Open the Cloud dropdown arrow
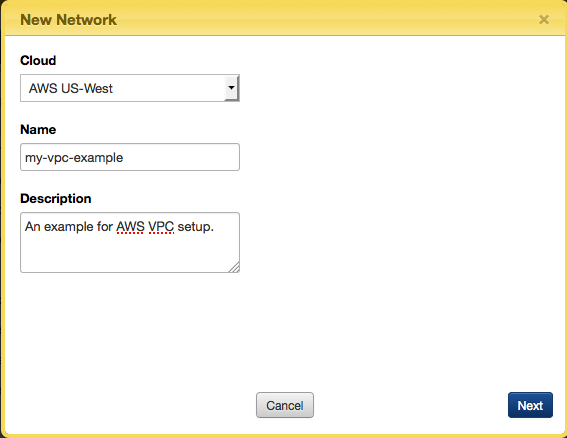 [x=231, y=88]
